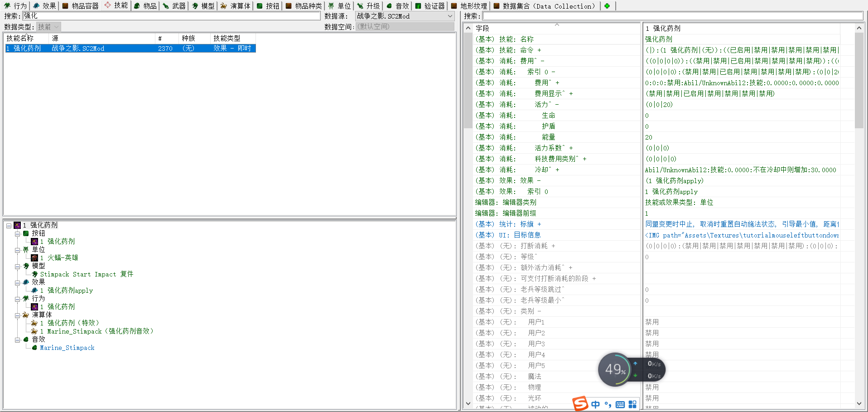The width and height of the screenshot is (868, 412).
Task: Open the 地形纹理 tab
Action: point(469,6)
